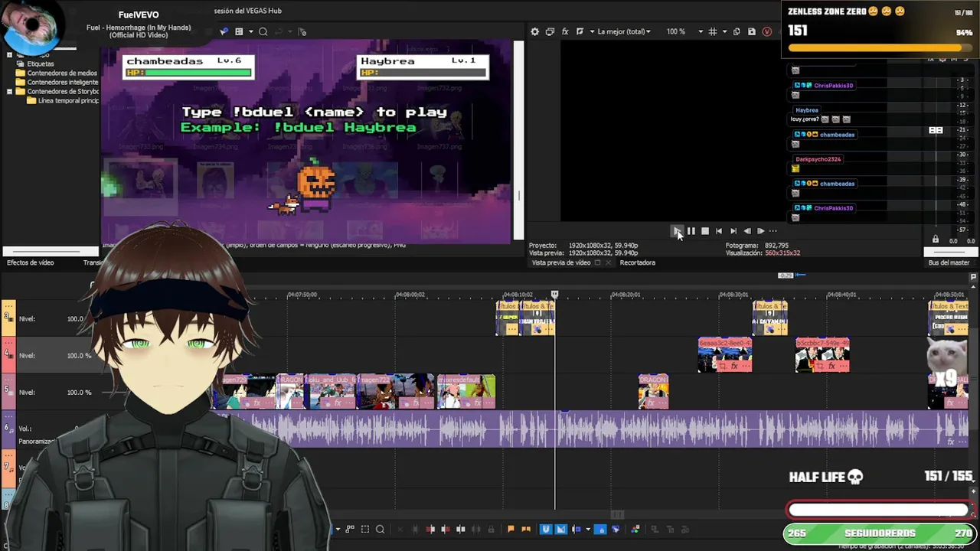This screenshot has height=551, width=980.
Task: Insert a region with the orange region icon
Action: (526, 529)
